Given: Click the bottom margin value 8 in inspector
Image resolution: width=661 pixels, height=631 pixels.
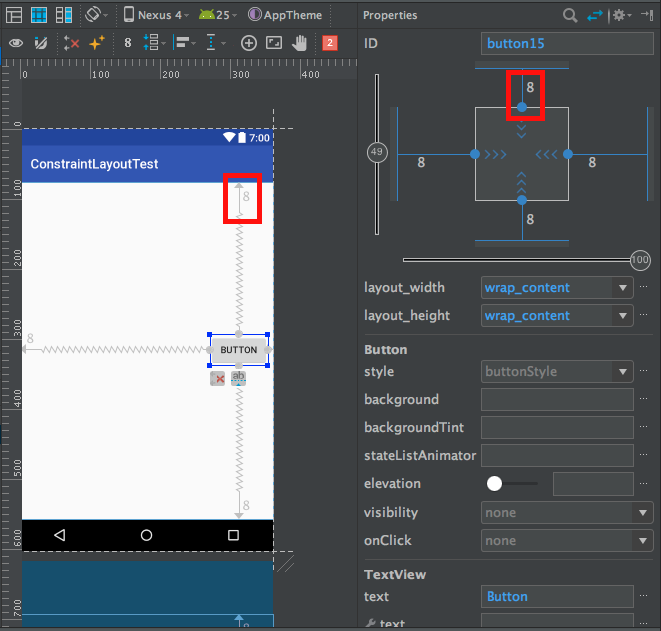Looking at the screenshot, I should (530, 219).
